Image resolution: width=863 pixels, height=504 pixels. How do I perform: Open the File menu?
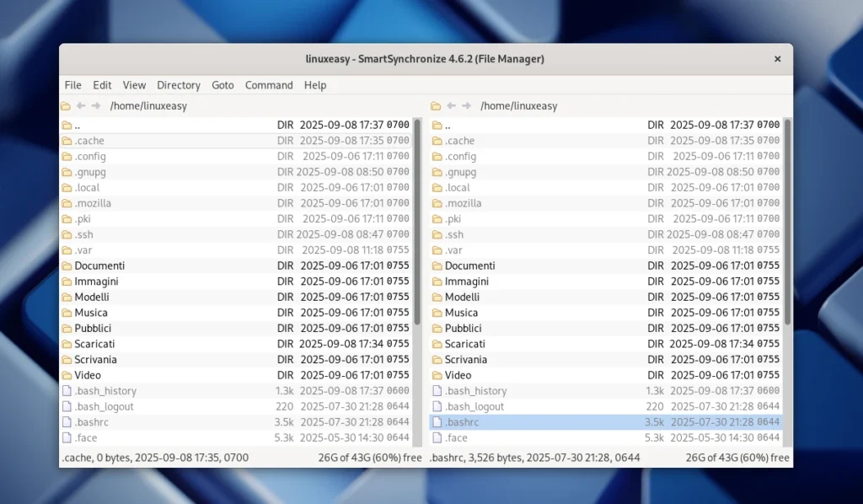72,85
